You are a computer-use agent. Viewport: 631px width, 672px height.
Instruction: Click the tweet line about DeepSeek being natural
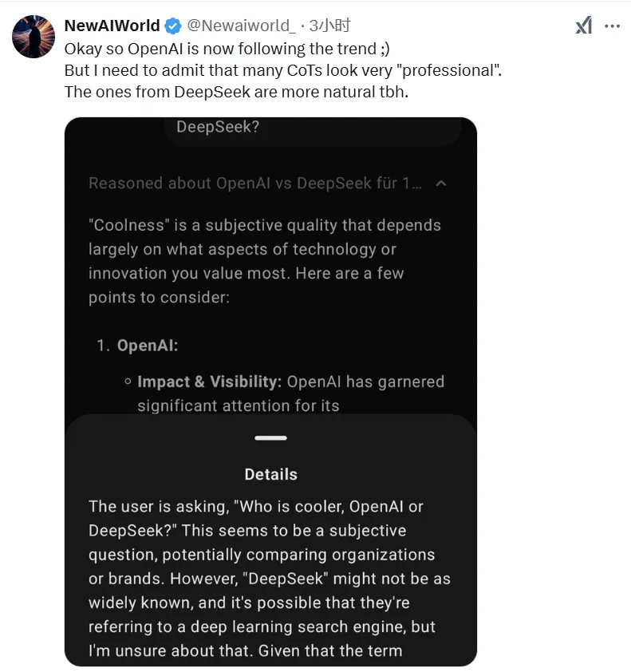pyautogui.click(x=235, y=92)
